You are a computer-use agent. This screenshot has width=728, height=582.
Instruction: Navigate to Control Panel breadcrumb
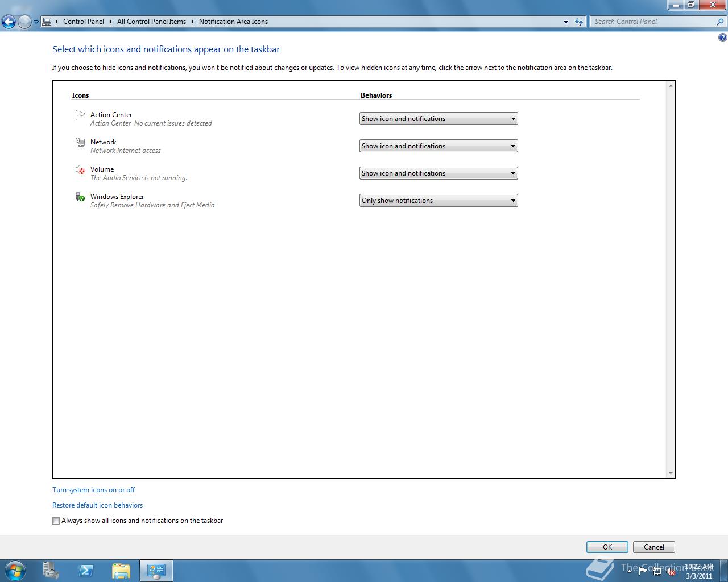click(x=84, y=22)
